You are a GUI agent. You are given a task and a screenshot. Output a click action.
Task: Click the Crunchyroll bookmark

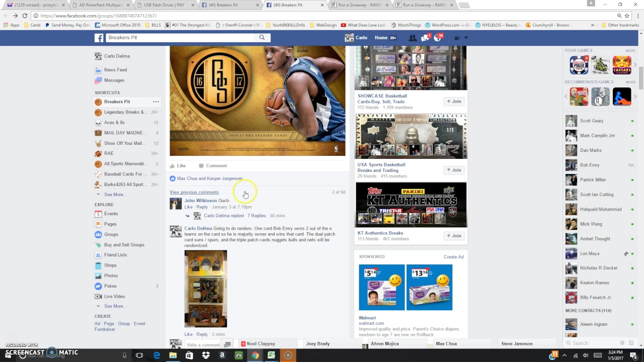(x=547, y=25)
